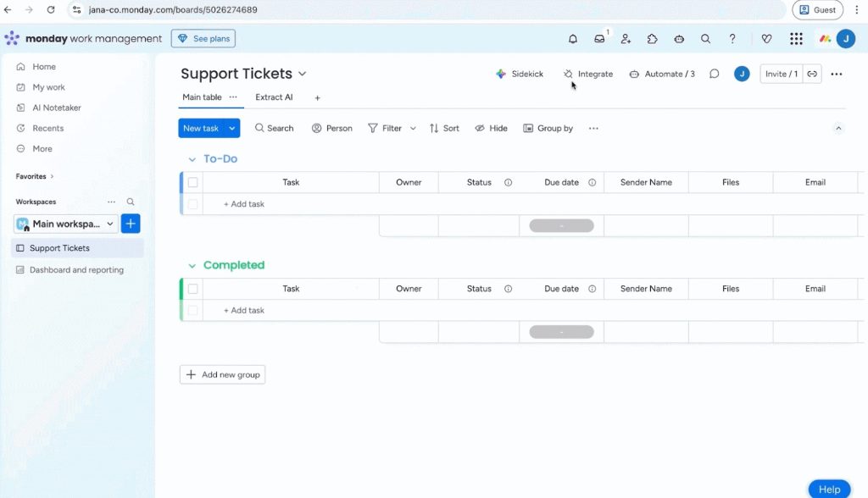
Task: Open the search everything magnifier icon
Action: [x=705, y=39]
